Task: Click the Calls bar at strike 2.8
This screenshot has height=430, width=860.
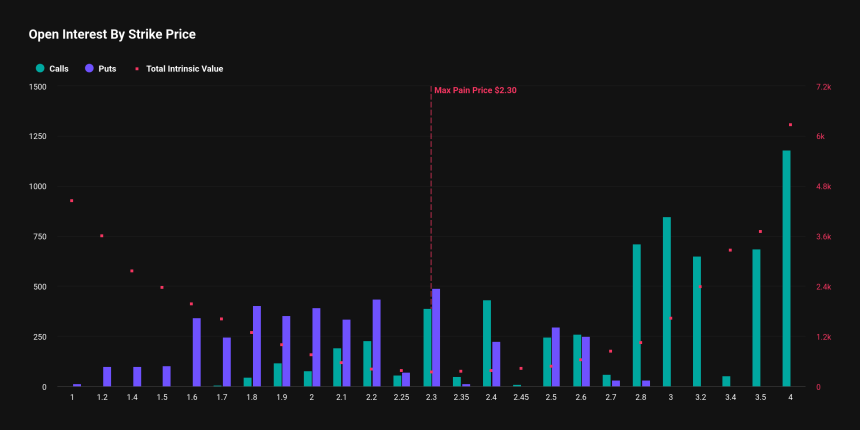Action: [x=637, y=315]
